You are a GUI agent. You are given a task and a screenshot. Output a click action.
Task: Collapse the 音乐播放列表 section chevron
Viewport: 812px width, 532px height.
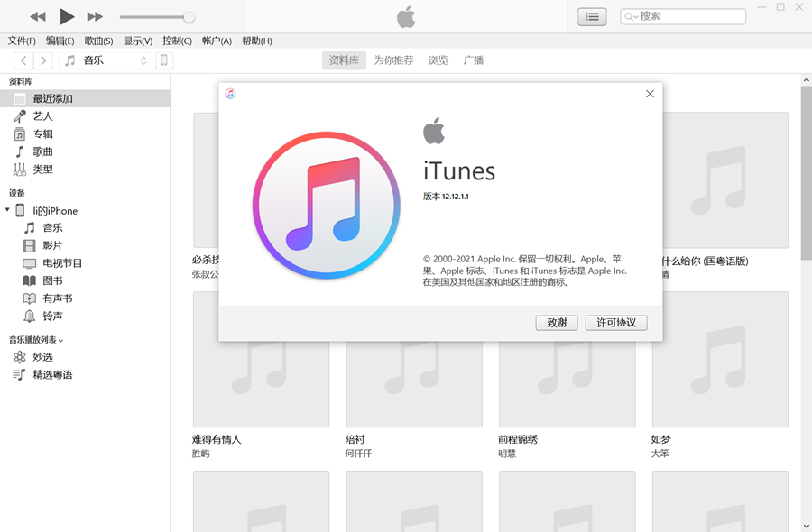[61, 341]
